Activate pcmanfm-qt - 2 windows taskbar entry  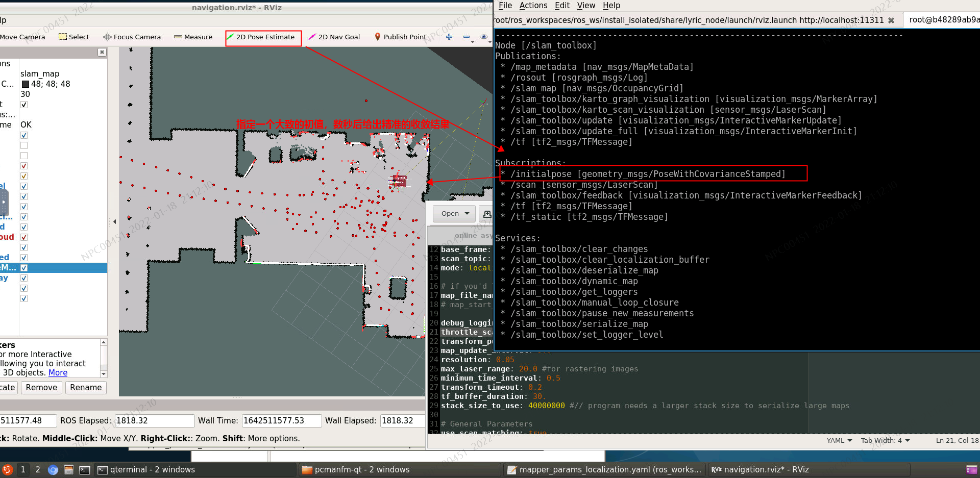pyautogui.click(x=400, y=469)
